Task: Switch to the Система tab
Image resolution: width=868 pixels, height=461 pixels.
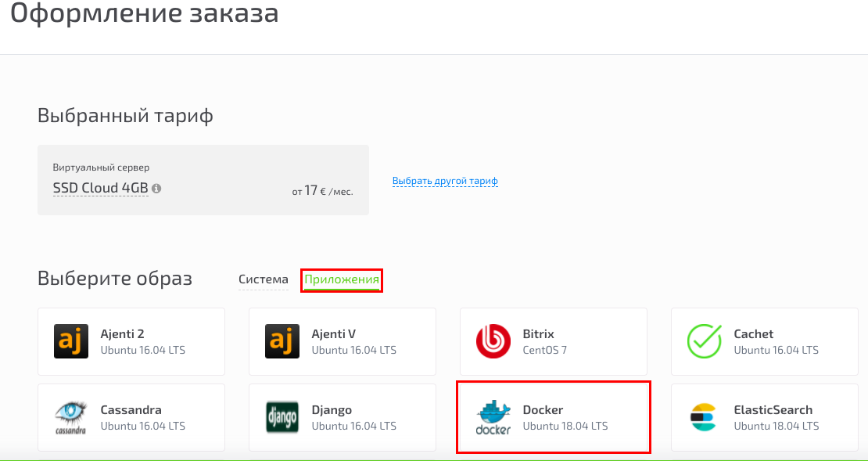Action: [264, 280]
